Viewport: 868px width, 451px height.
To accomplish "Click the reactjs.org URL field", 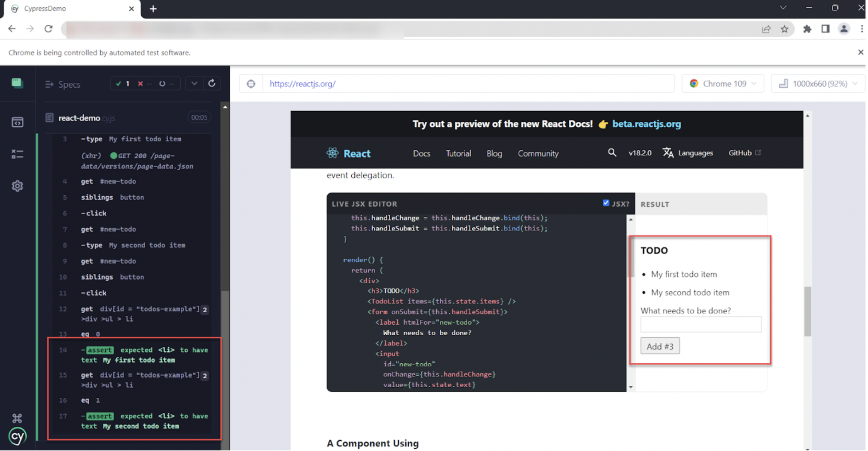I will pyautogui.click(x=468, y=84).
